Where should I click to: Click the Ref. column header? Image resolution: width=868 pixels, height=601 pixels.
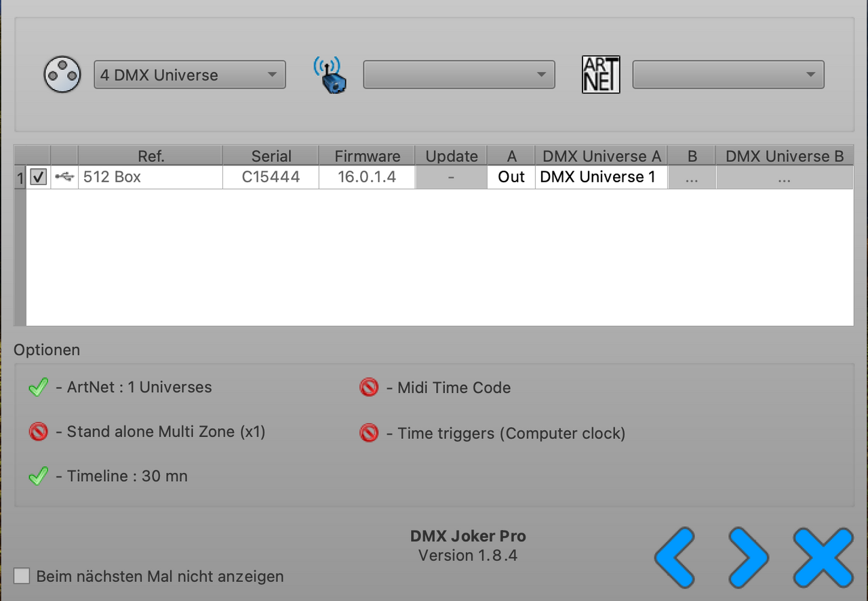[151, 156]
